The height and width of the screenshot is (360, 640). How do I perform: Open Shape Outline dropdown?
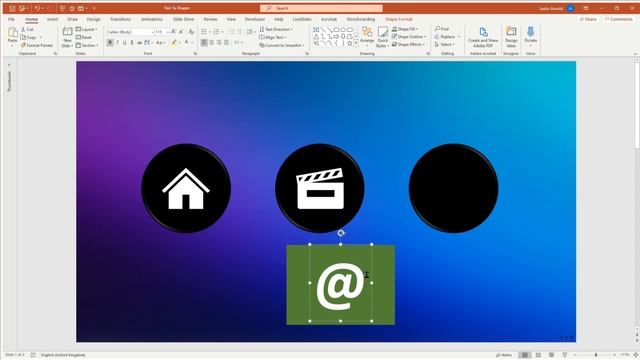coord(409,37)
